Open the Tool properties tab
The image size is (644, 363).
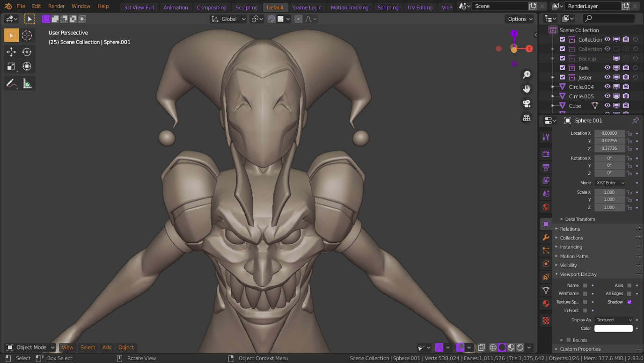(x=546, y=137)
